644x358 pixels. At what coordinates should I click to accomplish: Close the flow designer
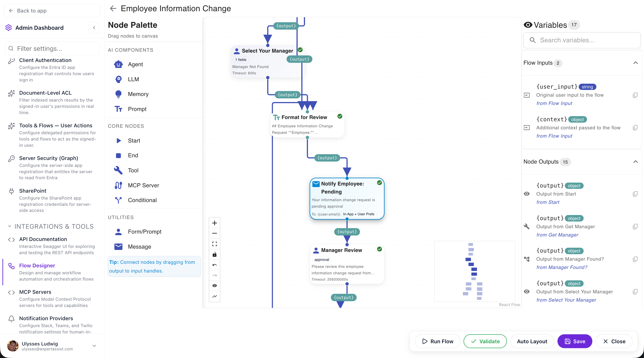click(614, 341)
